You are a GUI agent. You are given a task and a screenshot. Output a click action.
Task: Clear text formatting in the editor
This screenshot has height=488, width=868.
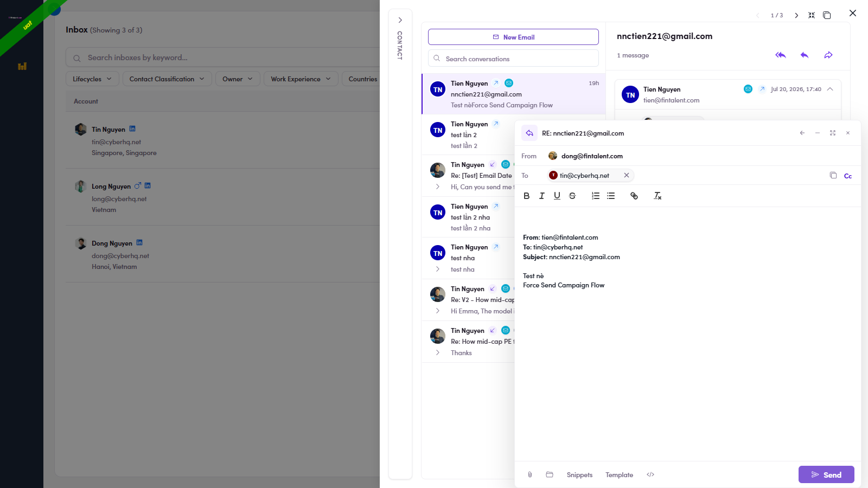658,196
